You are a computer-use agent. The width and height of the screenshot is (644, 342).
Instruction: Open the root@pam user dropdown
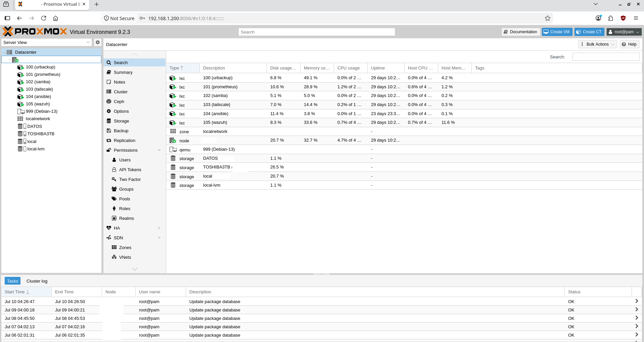point(624,32)
